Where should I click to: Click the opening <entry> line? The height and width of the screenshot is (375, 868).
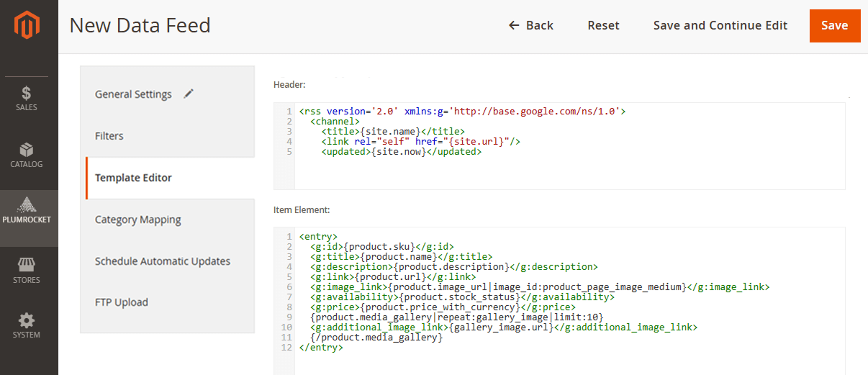pos(318,236)
